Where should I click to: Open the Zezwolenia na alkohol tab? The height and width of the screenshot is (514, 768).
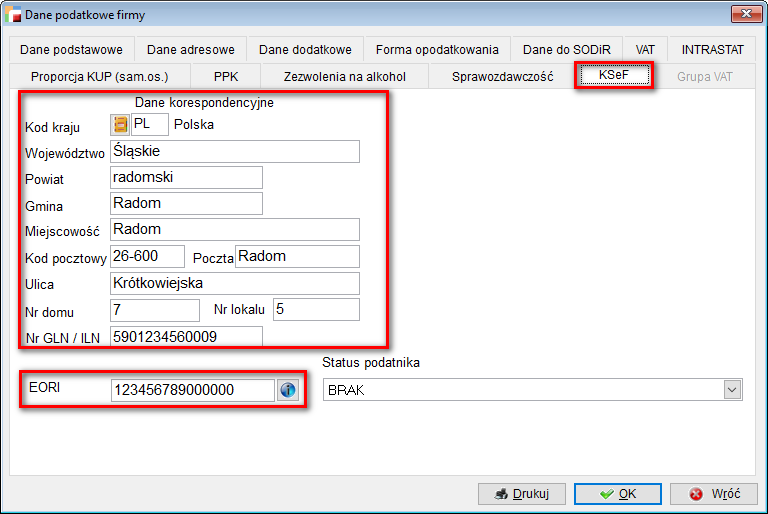[x=344, y=76]
